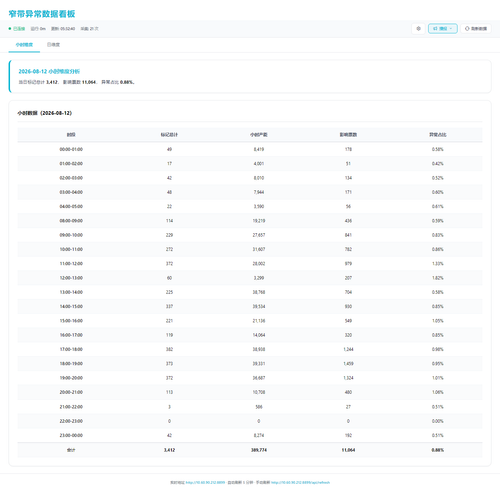Click the 1.82% ratio in 12:00-13:00 row
This screenshot has height=491, width=500.
click(x=438, y=278)
